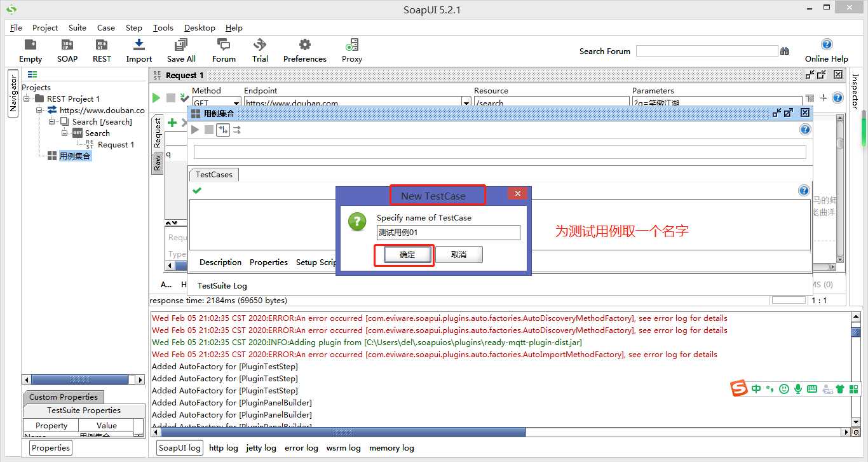Collapse the REST Project 1 tree node
This screenshot has width=868, height=462.
[27, 99]
